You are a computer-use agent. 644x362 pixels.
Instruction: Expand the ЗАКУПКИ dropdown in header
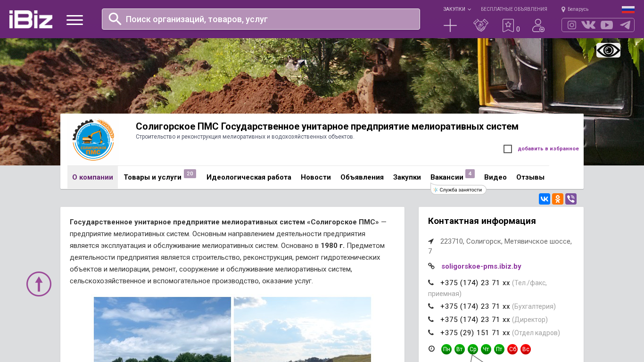pos(457,9)
